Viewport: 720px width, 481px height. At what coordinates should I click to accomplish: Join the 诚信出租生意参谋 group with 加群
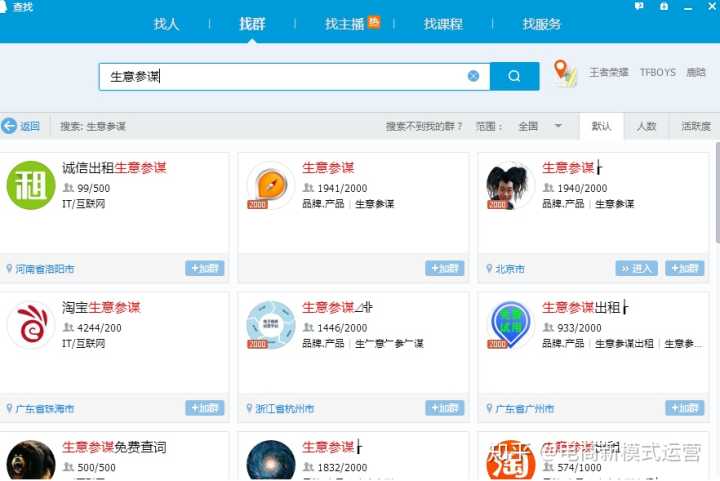[205, 268]
